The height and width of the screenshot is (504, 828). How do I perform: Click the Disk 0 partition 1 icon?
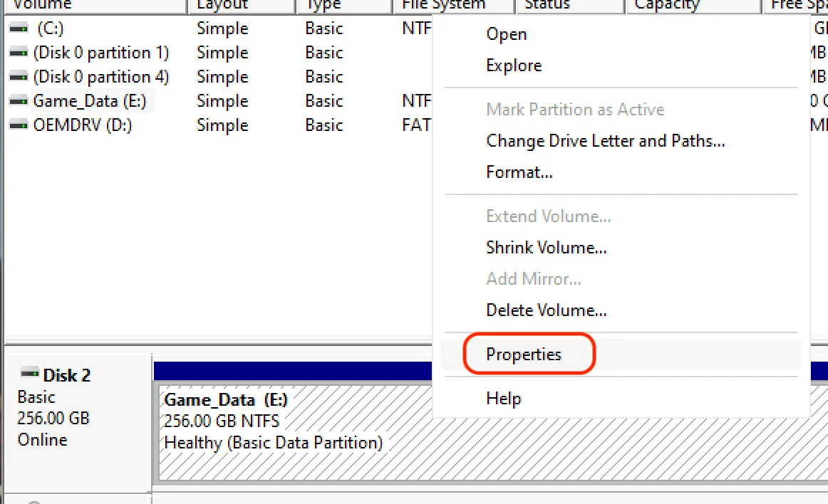click(x=18, y=52)
